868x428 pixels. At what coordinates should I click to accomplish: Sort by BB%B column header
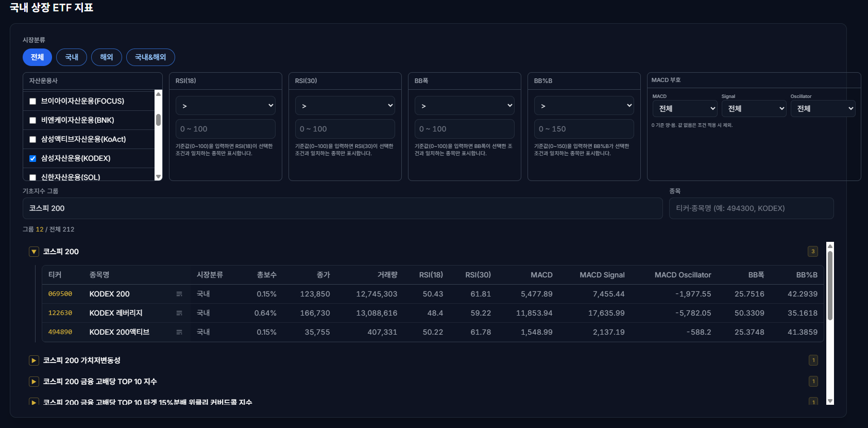[807, 275]
